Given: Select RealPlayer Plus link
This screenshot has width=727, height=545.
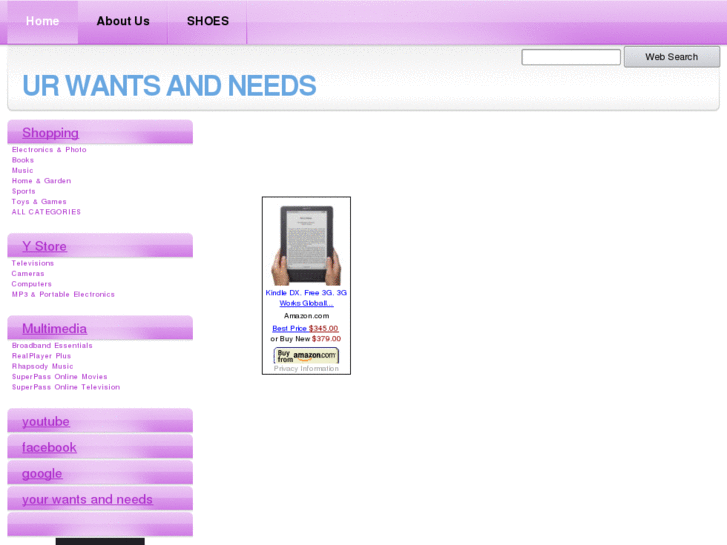Looking at the screenshot, I should 41,356.
